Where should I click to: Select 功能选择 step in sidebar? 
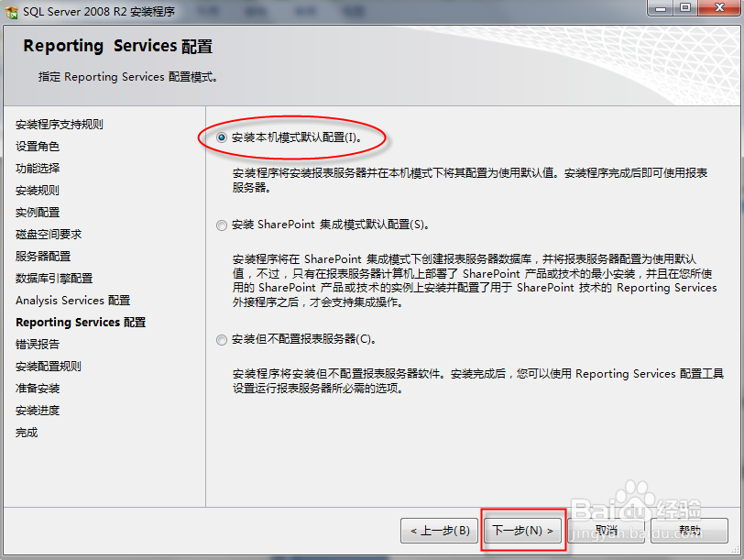38,168
